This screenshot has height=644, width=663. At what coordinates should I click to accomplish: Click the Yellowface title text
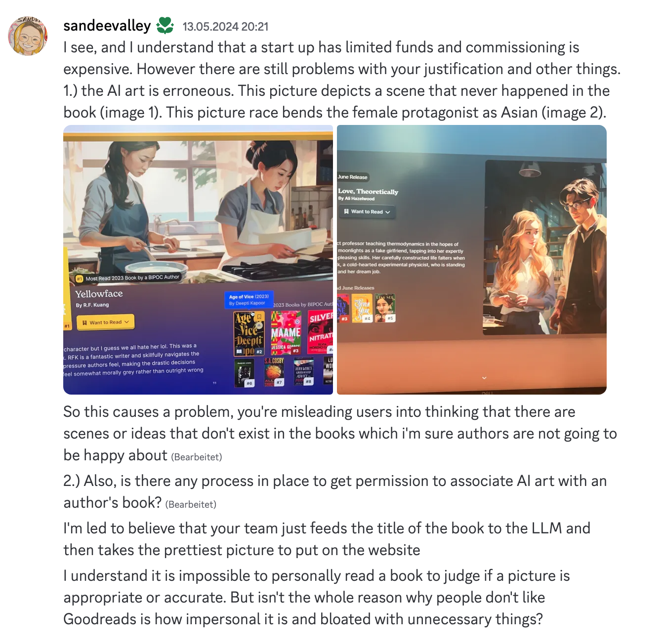click(x=99, y=293)
